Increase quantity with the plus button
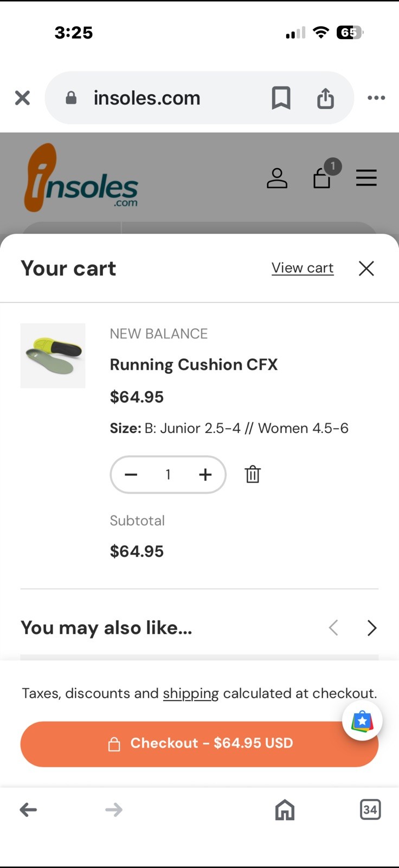Viewport: 399px width, 868px height. click(205, 475)
